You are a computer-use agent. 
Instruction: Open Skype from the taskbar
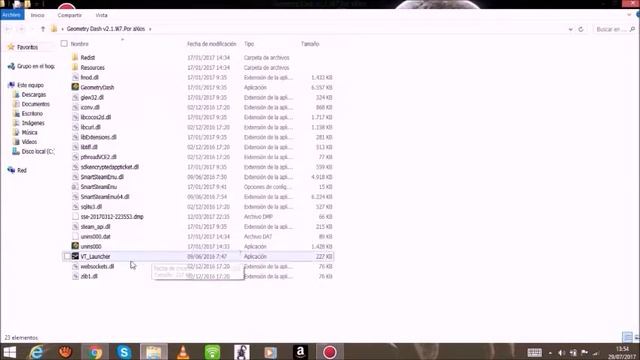point(124,352)
